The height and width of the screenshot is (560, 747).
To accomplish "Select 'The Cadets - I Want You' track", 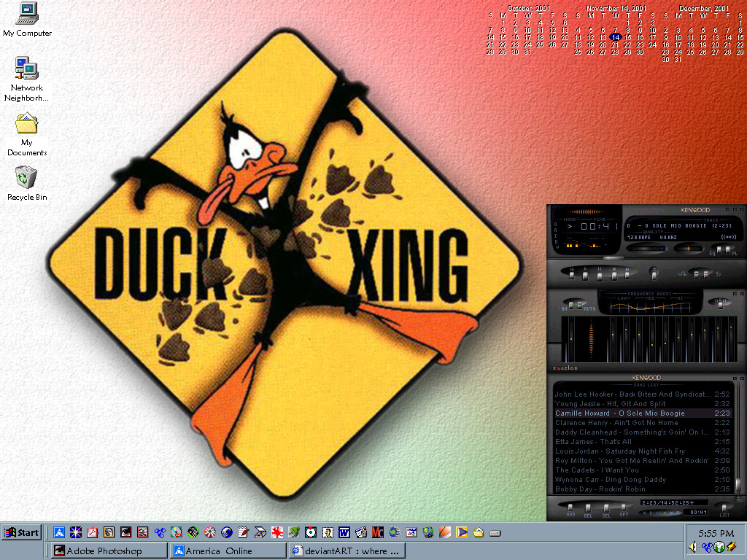I will (642, 470).
